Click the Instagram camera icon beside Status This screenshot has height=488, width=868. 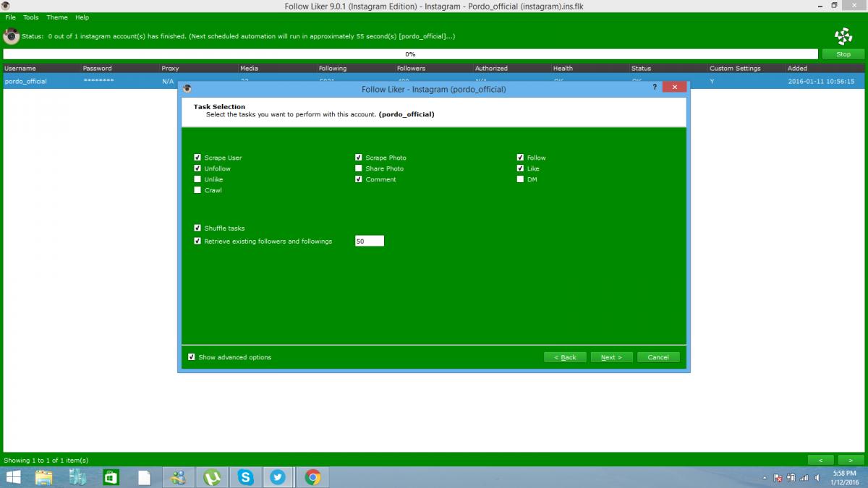pos(11,35)
